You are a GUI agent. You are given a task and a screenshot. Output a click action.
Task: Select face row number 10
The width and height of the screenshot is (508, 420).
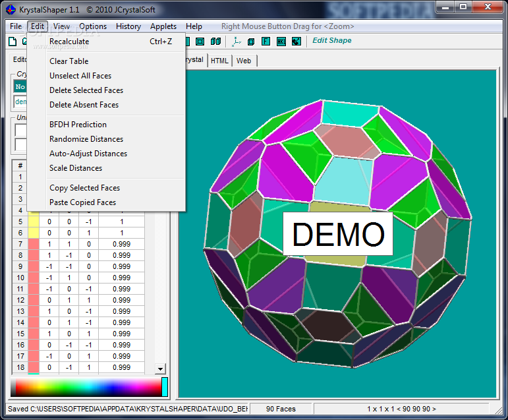(20, 278)
